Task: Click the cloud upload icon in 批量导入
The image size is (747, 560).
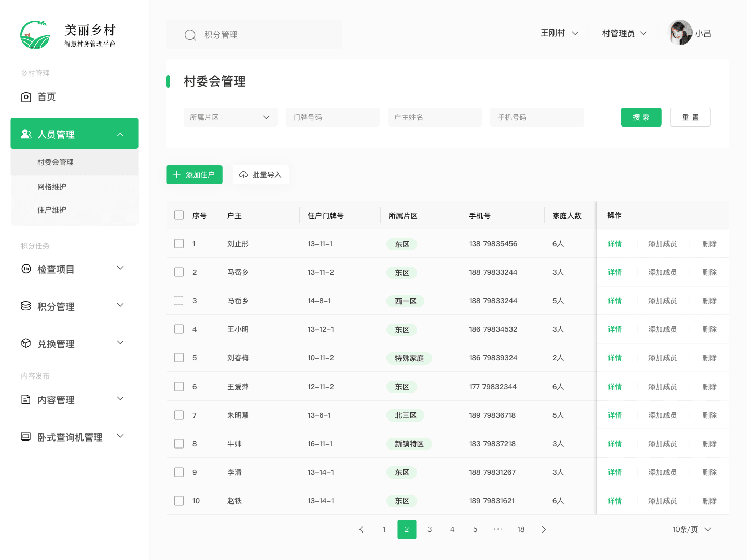Action: tap(243, 175)
